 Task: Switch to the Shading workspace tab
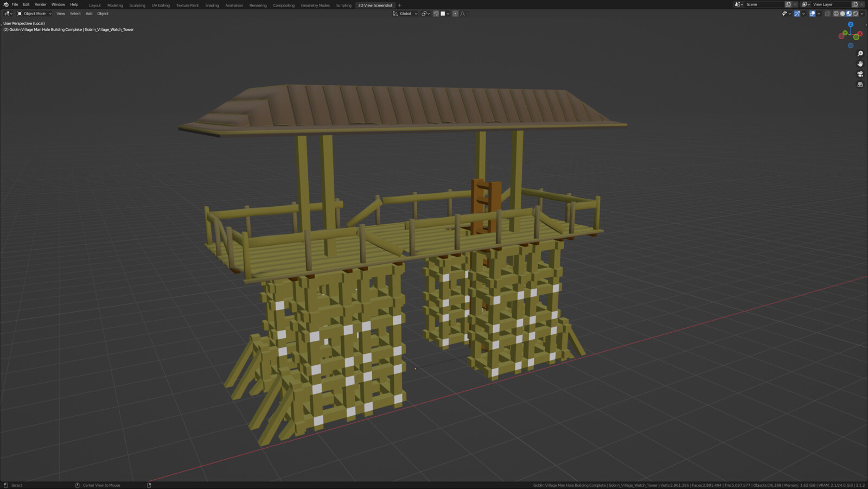point(212,5)
